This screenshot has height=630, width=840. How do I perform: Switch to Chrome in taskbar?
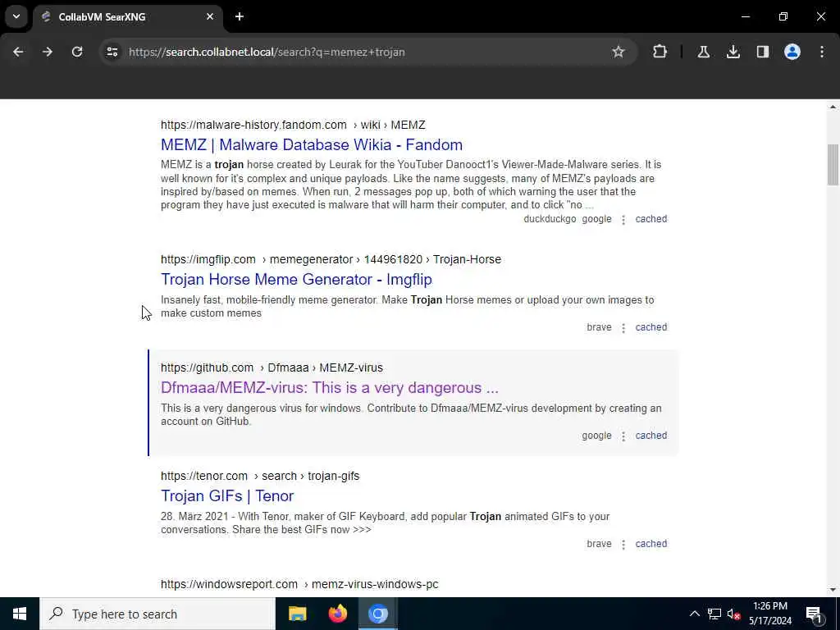377,614
